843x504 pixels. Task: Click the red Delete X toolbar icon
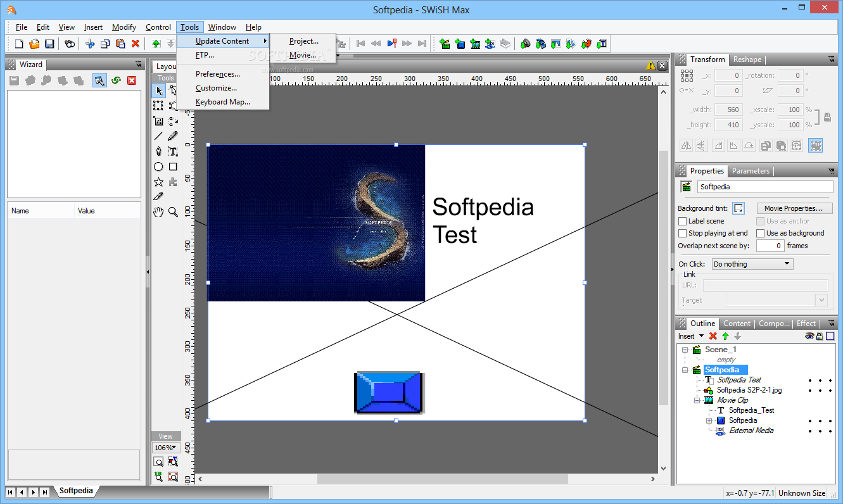(x=136, y=44)
